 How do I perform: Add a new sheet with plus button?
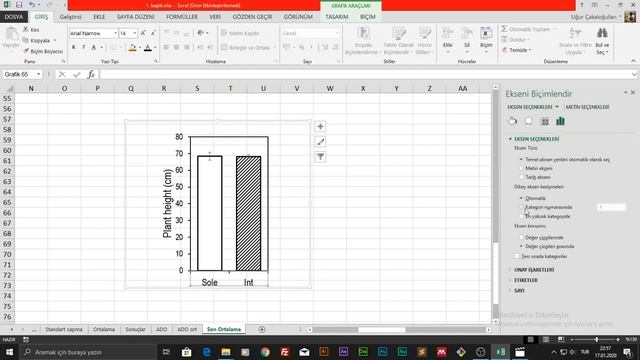[x=262, y=329]
